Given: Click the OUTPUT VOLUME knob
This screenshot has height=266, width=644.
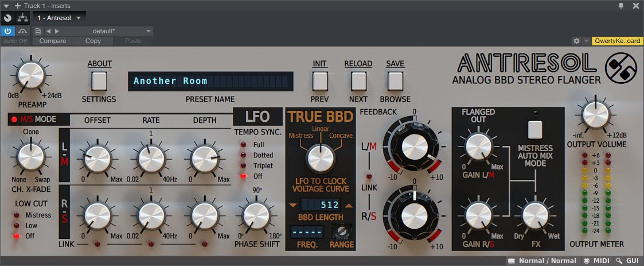Looking at the screenshot, I should [595, 115].
